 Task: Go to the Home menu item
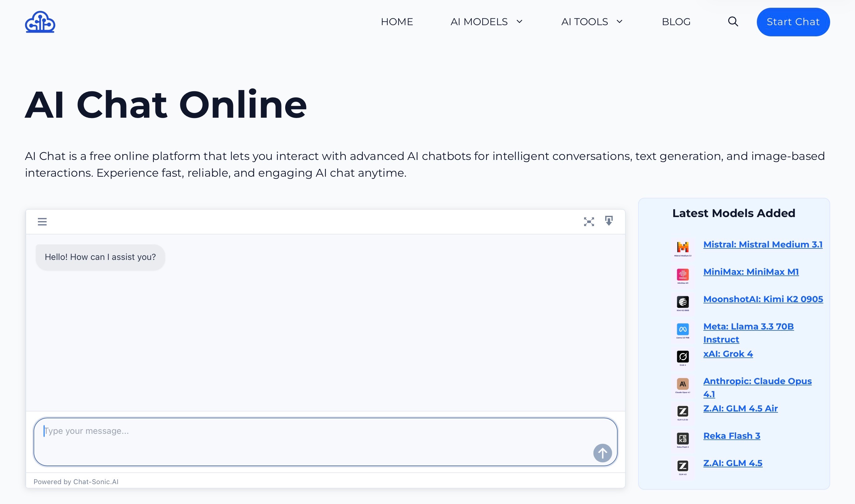coord(397,22)
